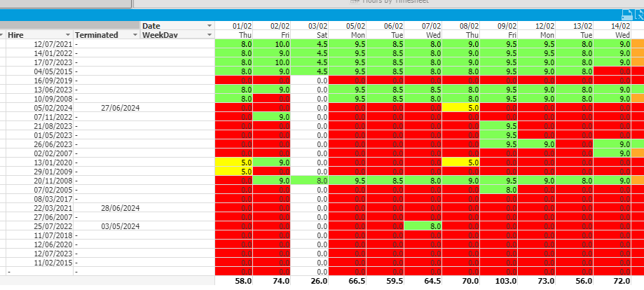Open the Terminated column dropdown arrow

[135, 35]
